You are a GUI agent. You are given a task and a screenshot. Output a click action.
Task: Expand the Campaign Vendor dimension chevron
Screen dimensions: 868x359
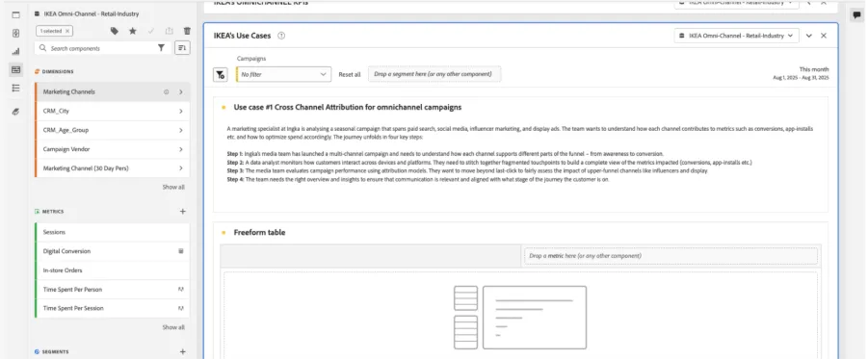180,149
